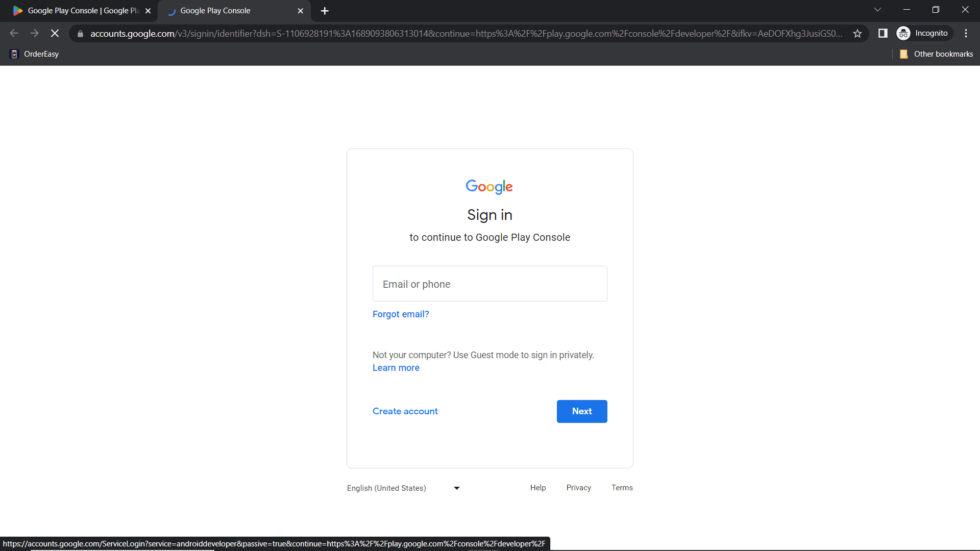Switch to first Google Play Console tab
The width and height of the screenshot is (980, 551).
[77, 11]
